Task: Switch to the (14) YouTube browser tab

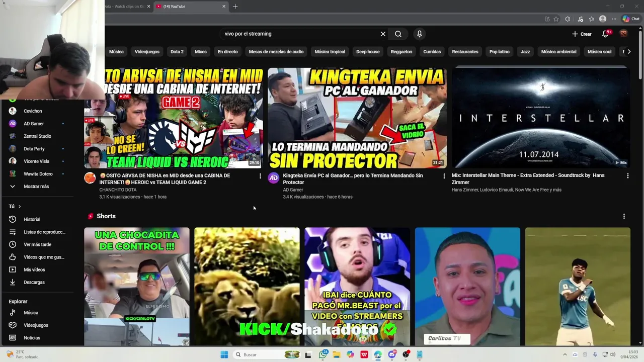Action: coord(190,7)
